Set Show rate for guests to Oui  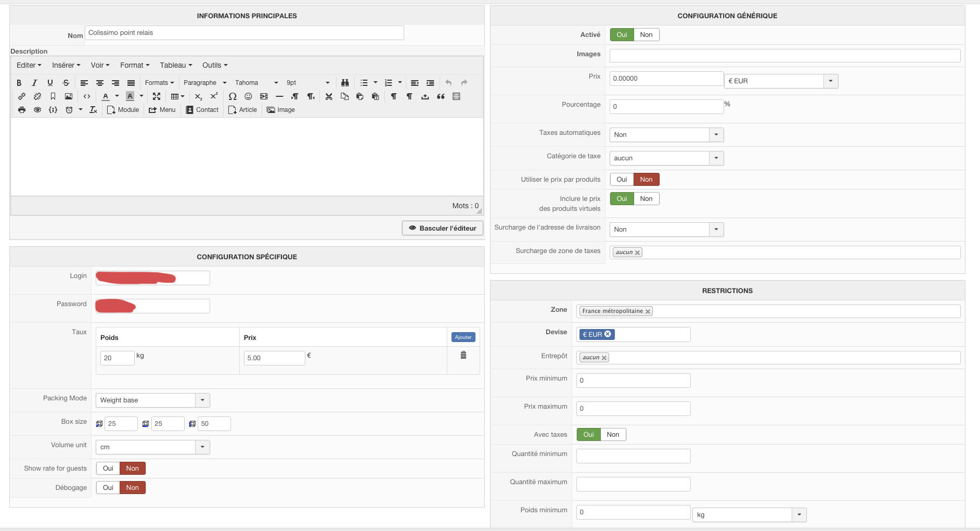tap(108, 469)
